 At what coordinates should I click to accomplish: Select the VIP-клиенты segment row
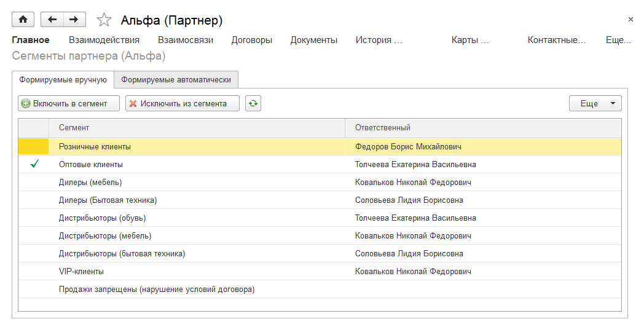tap(81, 271)
